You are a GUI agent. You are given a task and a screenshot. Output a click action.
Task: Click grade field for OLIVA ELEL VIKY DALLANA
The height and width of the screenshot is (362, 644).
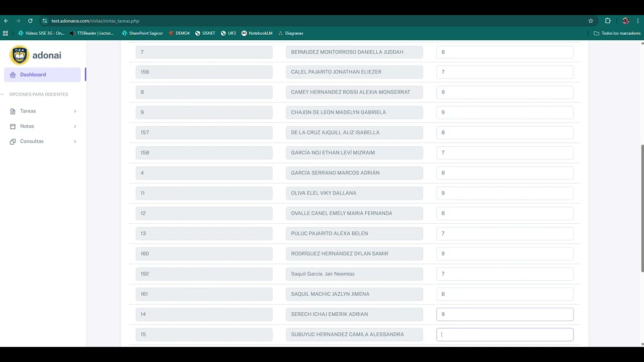505,193
